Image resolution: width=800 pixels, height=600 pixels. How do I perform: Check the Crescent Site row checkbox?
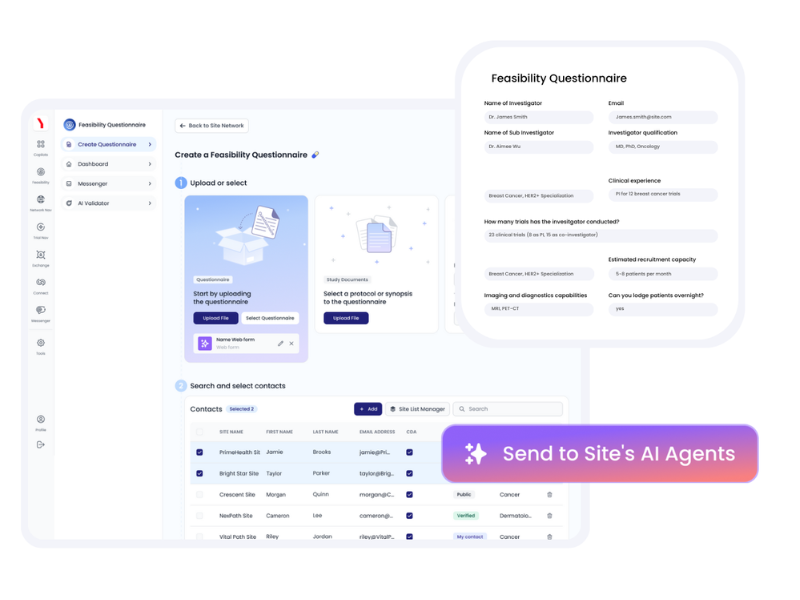pyautogui.click(x=199, y=494)
